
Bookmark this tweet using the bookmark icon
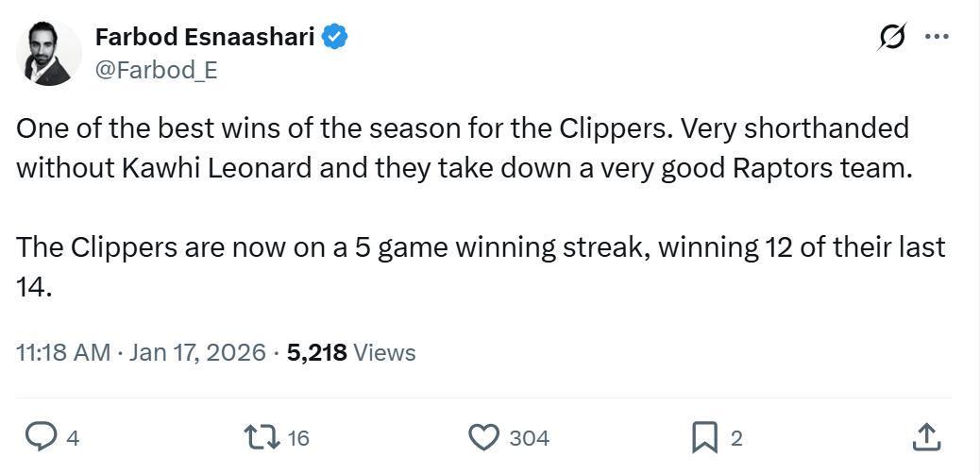pyautogui.click(x=704, y=437)
